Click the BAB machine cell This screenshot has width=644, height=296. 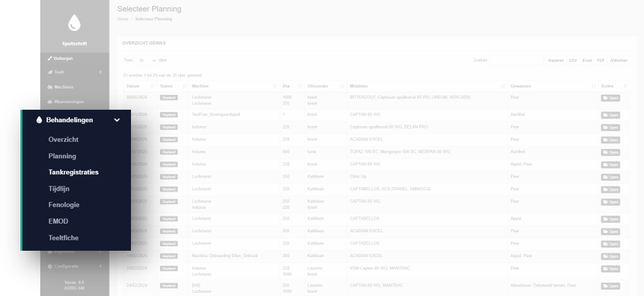[196, 285]
